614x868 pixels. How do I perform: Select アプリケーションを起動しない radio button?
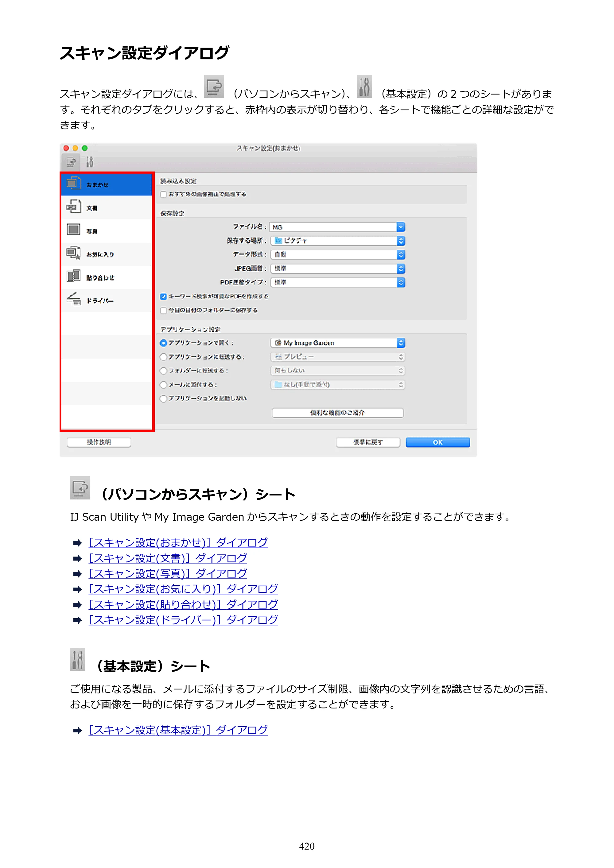pyautogui.click(x=163, y=399)
